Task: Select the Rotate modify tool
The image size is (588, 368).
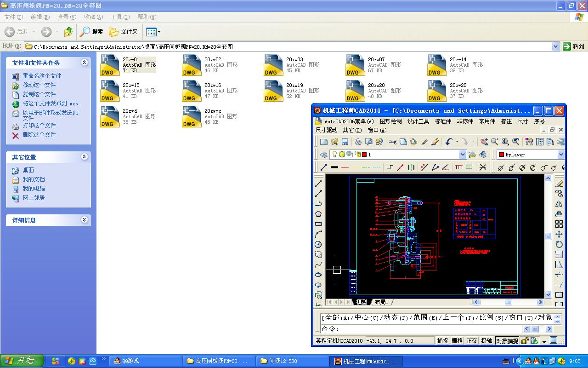Action: [x=559, y=244]
